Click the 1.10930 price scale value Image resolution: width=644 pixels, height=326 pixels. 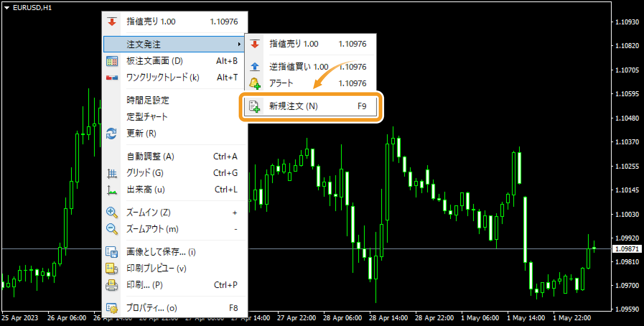tap(627, 22)
